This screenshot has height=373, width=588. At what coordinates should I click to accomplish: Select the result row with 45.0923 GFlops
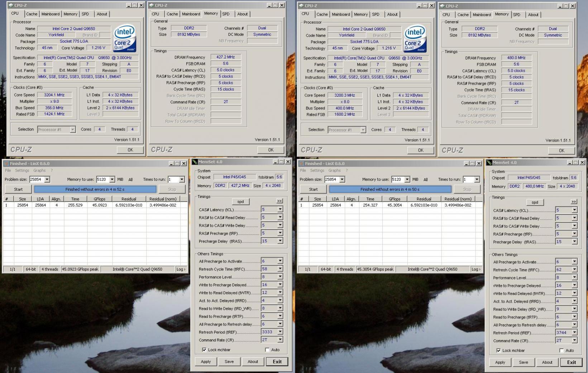95,205
